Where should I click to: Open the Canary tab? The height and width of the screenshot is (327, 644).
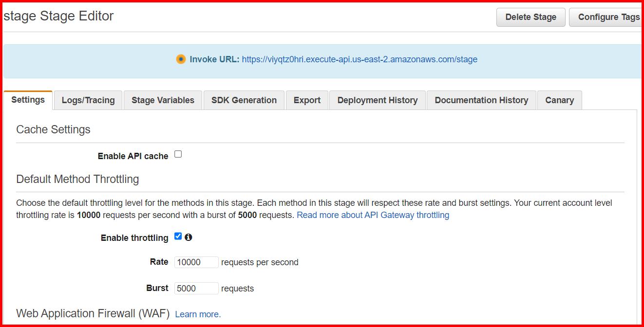(x=559, y=100)
